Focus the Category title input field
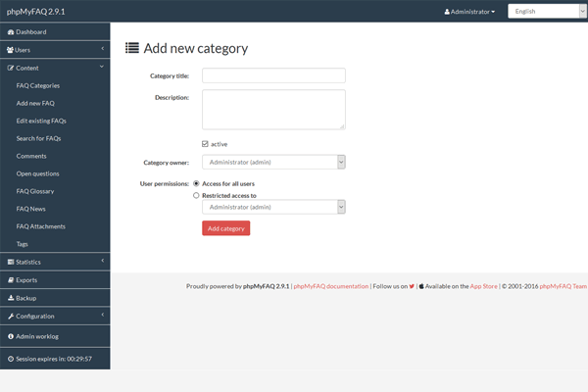This screenshot has height=392, width=588. pos(273,75)
